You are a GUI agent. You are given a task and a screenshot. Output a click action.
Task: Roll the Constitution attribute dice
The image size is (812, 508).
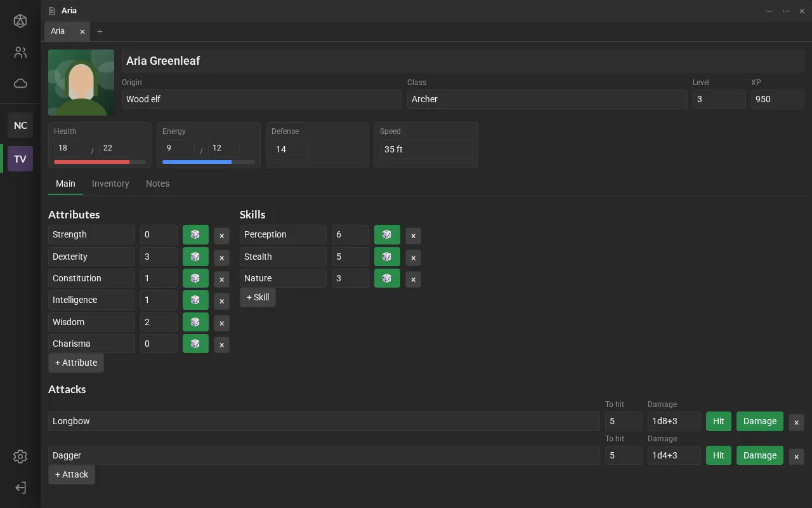click(x=195, y=278)
